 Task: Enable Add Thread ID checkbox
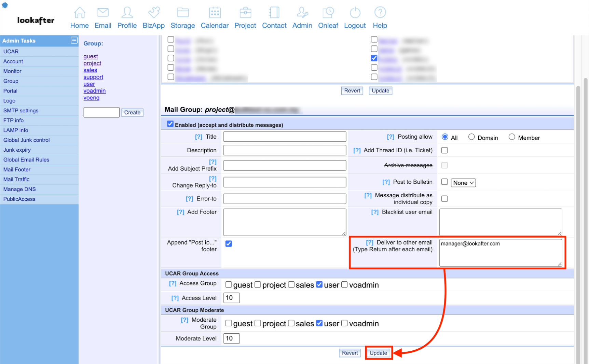click(x=444, y=150)
